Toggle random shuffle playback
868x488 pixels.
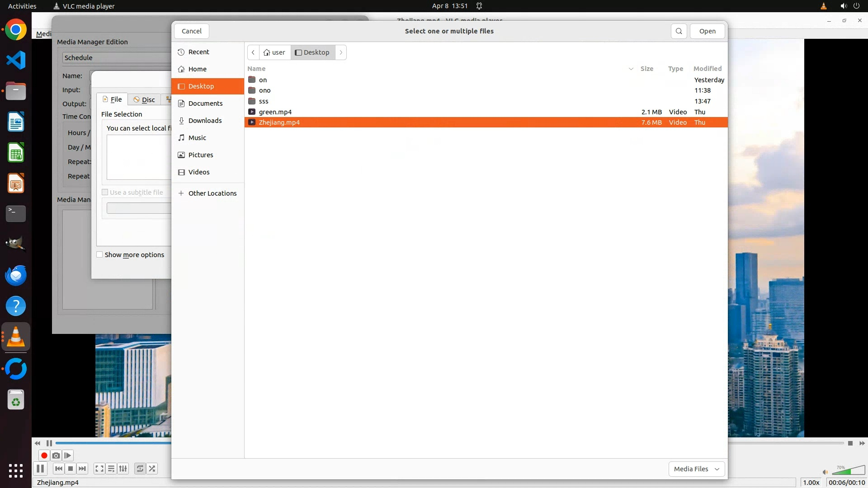pyautogui.click(x=152, y=469)
